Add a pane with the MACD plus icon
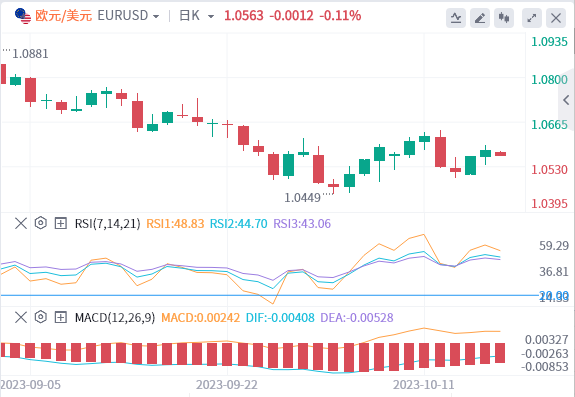 (x=61, y=317)
